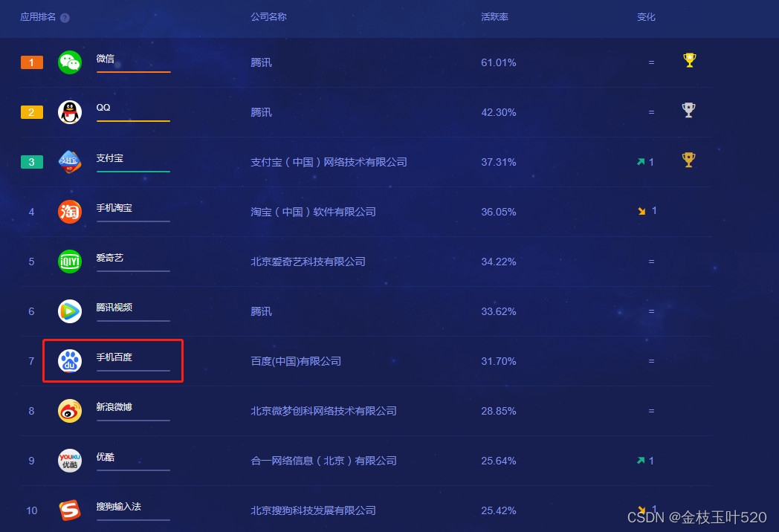Open the 优酷 app name link
The height and width of the screenshot is (532, 779).
click(105, 456)
